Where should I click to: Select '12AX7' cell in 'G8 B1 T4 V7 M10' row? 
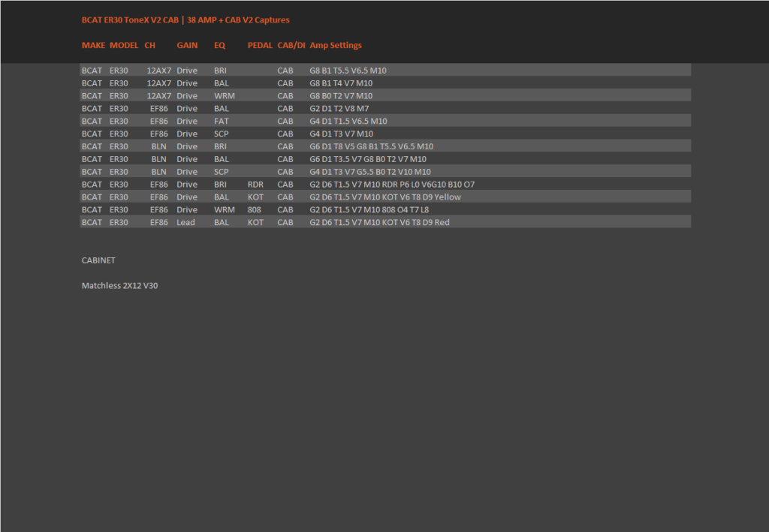[x=159, y=83]
